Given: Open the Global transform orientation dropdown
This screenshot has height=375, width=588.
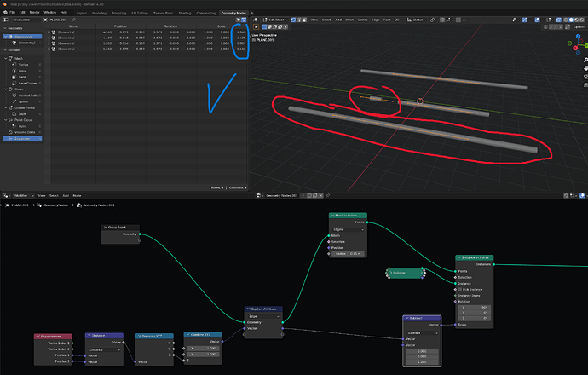Looking at the screenshot, I should 417,20.
